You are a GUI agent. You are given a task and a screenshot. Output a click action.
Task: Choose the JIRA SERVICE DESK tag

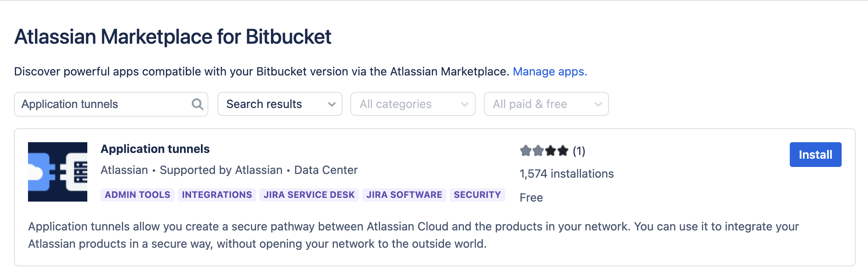[309, 195]
